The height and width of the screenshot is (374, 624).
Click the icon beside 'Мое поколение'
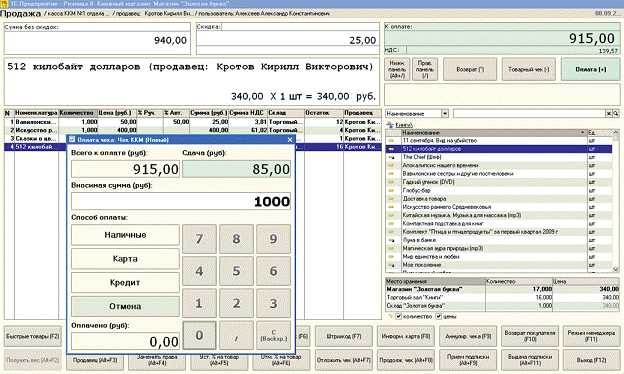391,265
